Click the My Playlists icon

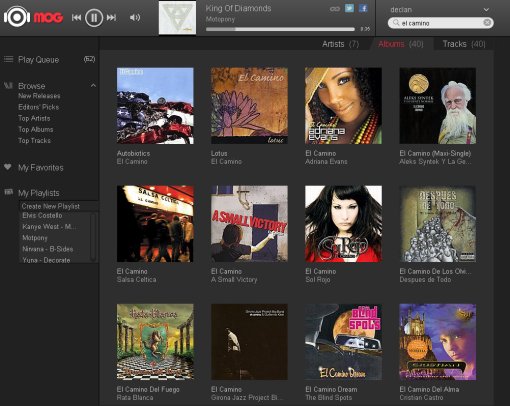pyautogui.click(x=8, y=192)
